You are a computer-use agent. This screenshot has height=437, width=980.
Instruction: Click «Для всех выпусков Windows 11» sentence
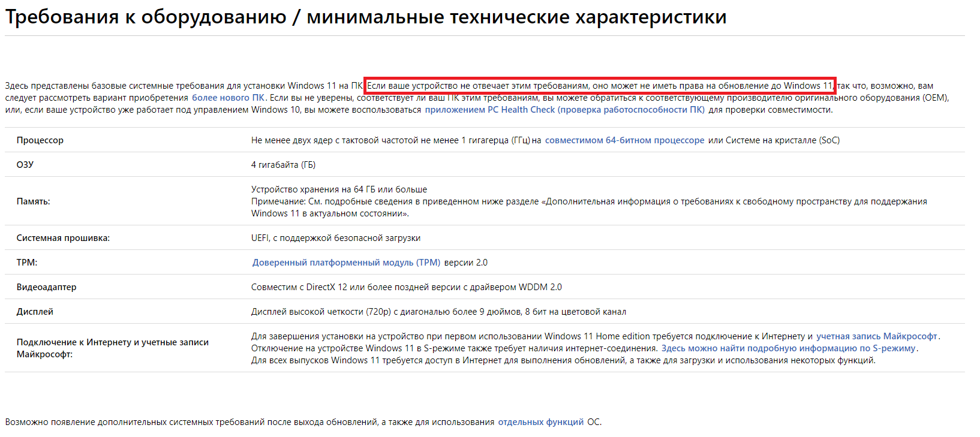point(563,360)
